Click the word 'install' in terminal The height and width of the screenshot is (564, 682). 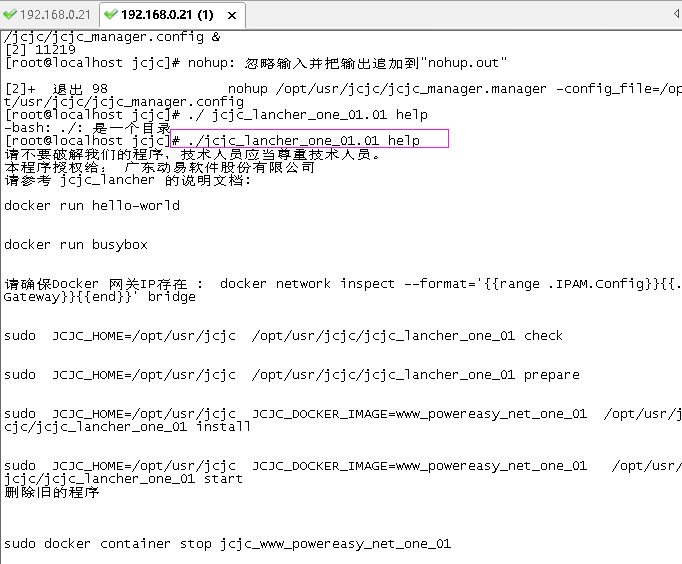click(223, 427)
